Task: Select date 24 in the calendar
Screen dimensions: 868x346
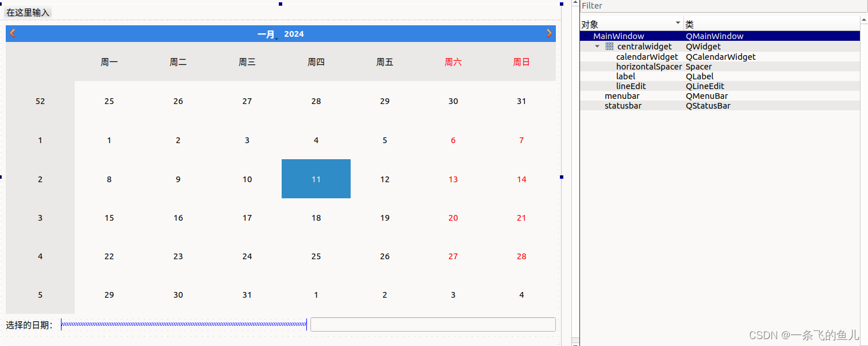Action: [247, 256]
